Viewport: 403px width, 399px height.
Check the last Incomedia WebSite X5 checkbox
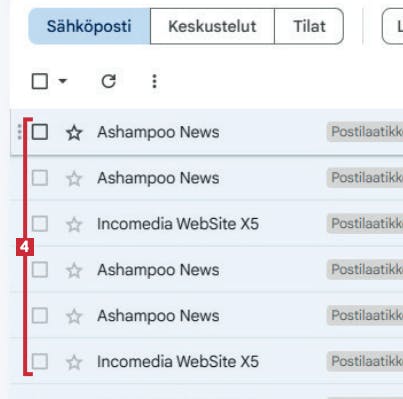tap(40, 361)
